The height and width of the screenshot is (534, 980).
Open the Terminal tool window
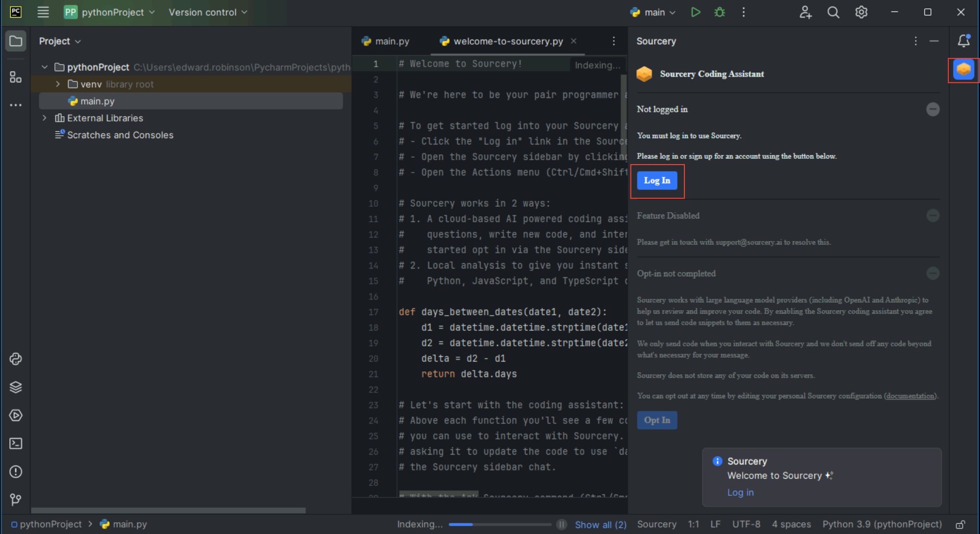pos(16,443)
